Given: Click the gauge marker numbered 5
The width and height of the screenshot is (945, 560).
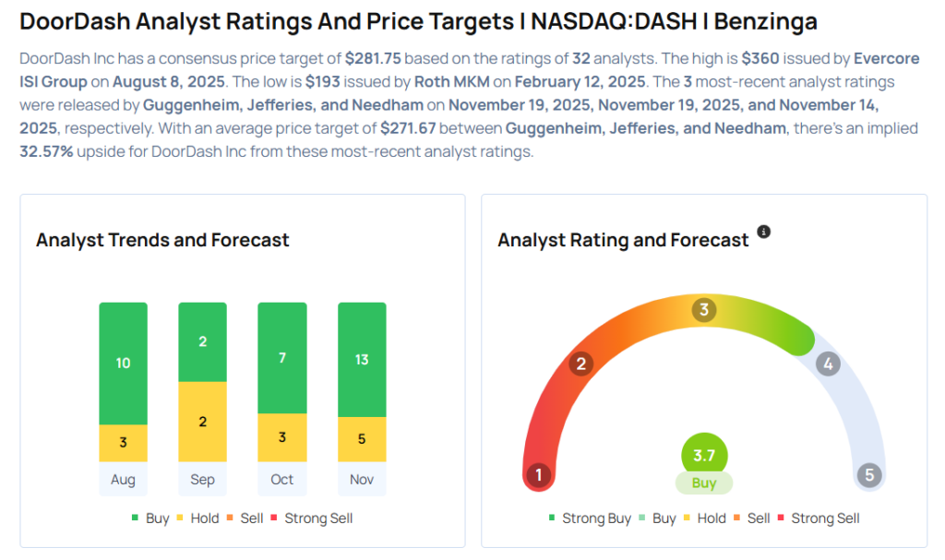Looking at the screenshot, I should pos(868,476).
